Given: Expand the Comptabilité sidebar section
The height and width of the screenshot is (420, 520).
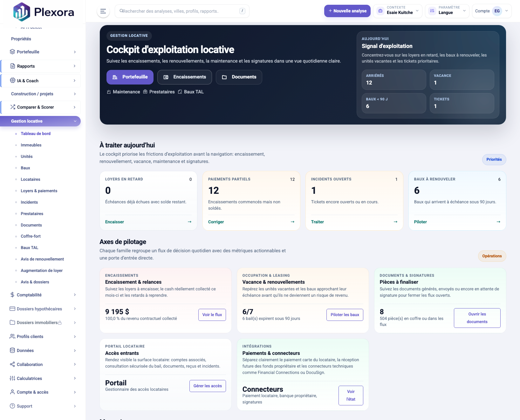Looking at the screenshot, I should click(43, 295).
